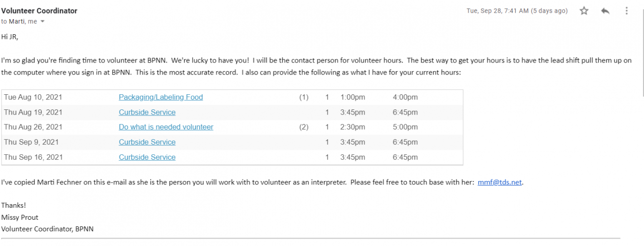The image size is (644, 246).
Task: Click the Thu Aug 26, 2021 row date
Action: pyautogui.click(x=33, y=127)
